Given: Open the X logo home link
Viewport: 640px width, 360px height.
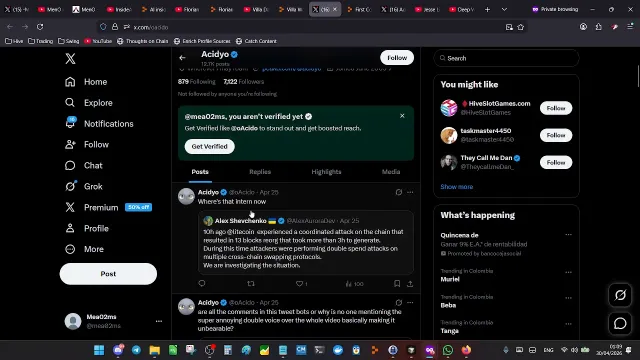Looking at the screenshot, I should tap(70, 59).
